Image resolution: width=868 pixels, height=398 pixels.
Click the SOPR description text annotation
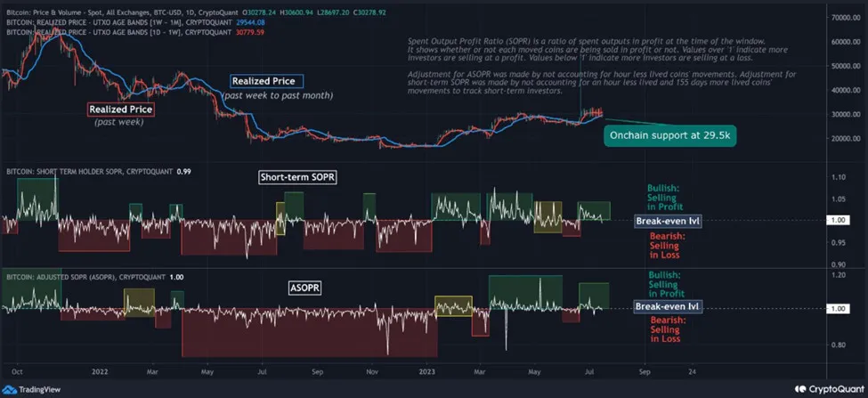point(588,65)
